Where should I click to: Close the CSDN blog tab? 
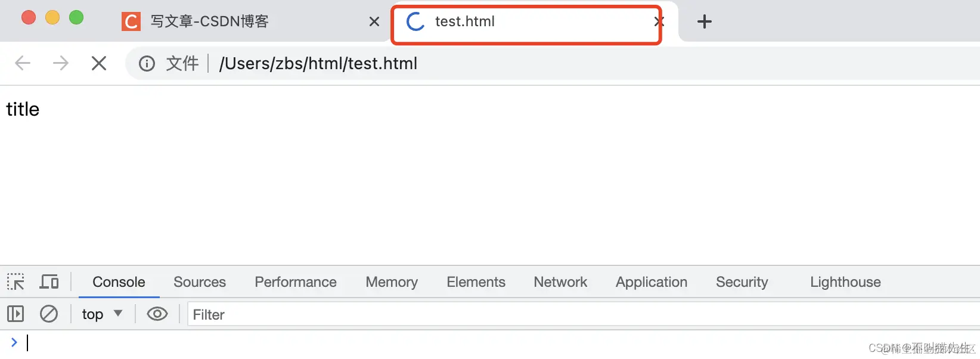pos(374,21)
